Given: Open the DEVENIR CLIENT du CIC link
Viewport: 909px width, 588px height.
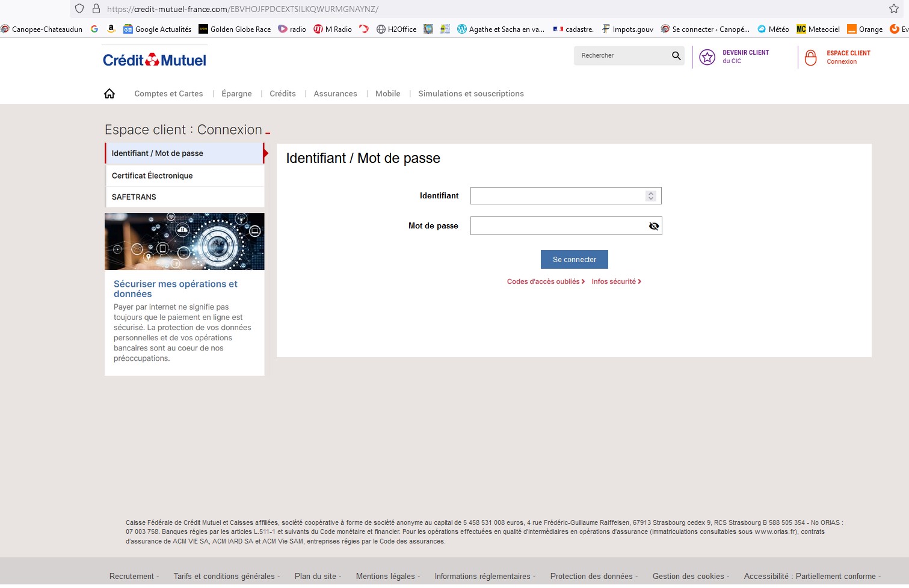Looking at the screenshot, I should tap(745, 57).
